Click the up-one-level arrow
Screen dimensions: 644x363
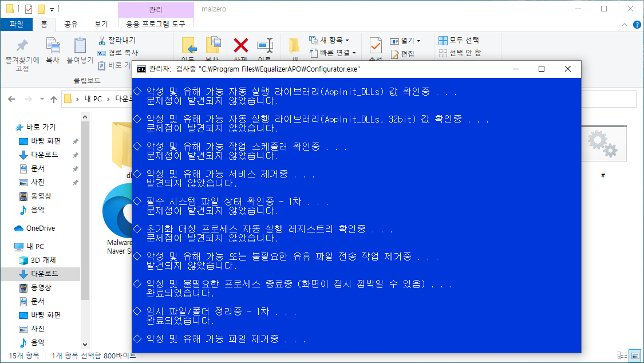pyautogui.click(x=54, y=99)
